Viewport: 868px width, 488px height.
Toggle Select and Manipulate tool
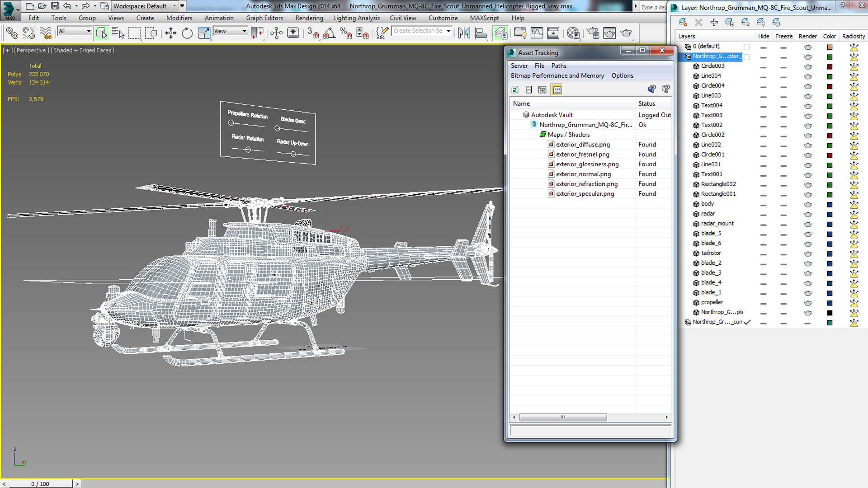(x=276, y=33)
